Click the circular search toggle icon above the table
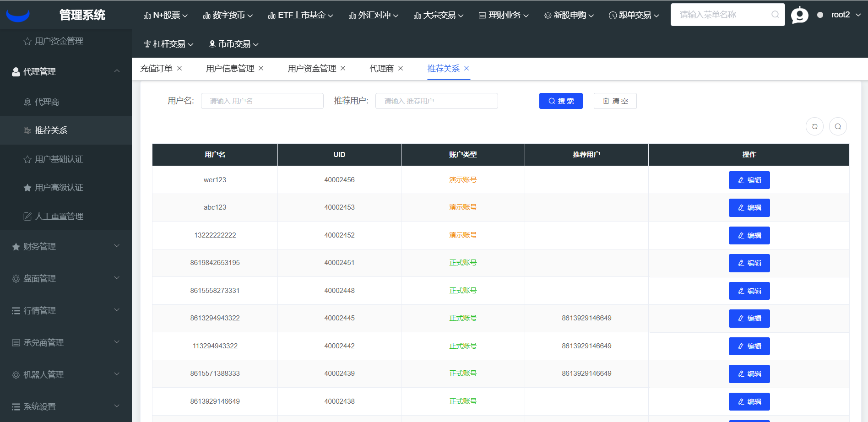868x422 pixels. click(838, 126)
